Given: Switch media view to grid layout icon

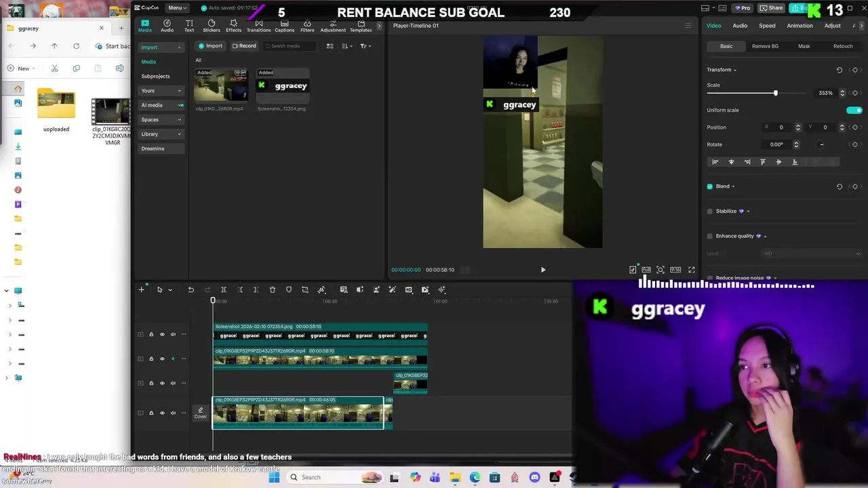Looking at the screenshot, I should pyautogui.click(x=330, y=46).
